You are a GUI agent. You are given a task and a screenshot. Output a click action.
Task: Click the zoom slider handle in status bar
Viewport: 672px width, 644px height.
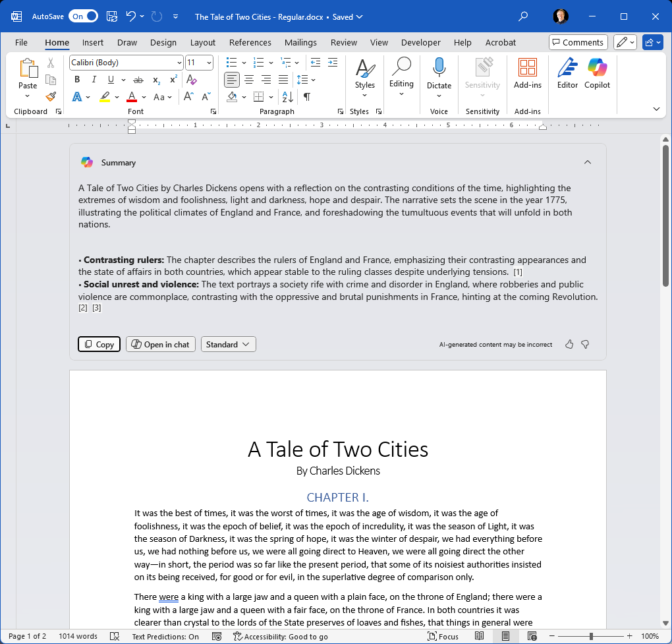pos(591,636)
